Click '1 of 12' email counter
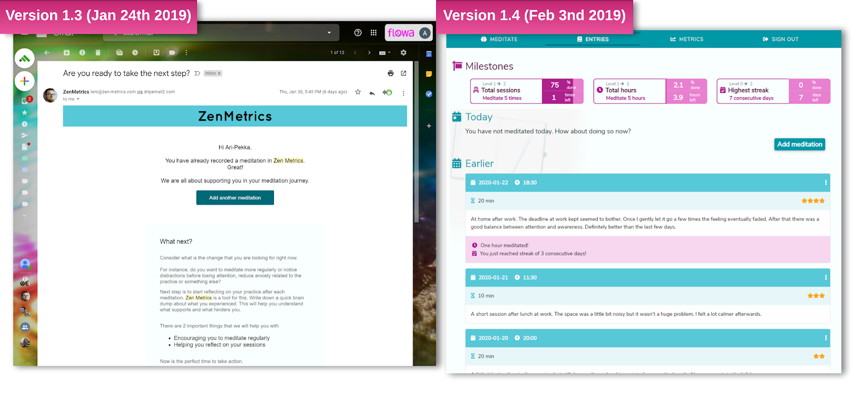This screenshot has height=394, width=868. click(337, 53)
